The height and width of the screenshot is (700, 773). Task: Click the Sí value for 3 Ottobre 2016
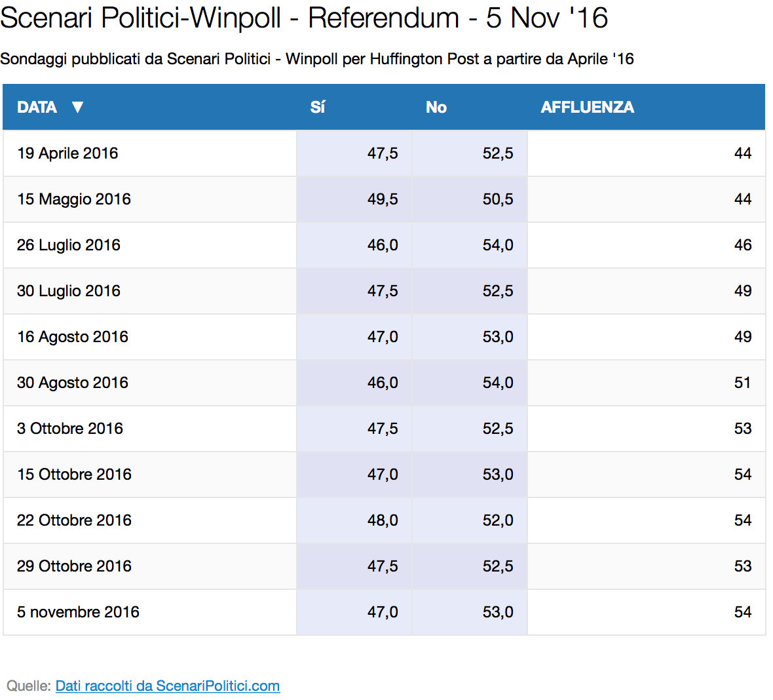383,429
